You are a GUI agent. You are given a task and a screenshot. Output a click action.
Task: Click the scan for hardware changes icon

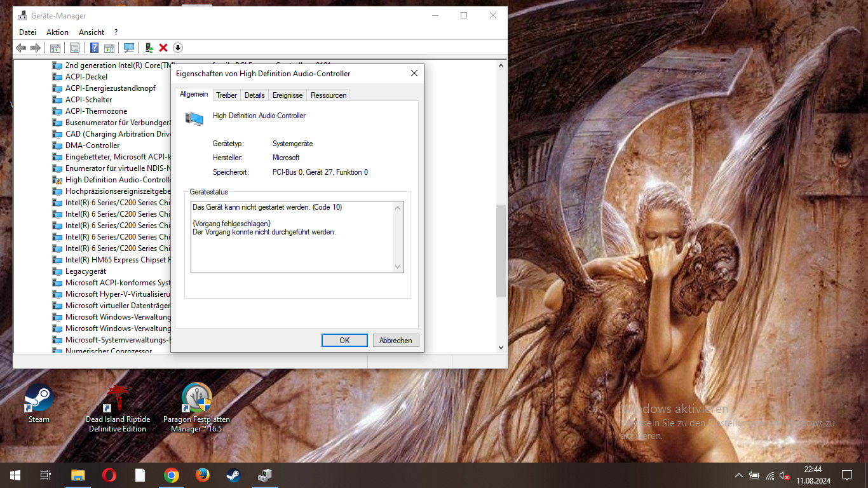(x=129, y=48)
